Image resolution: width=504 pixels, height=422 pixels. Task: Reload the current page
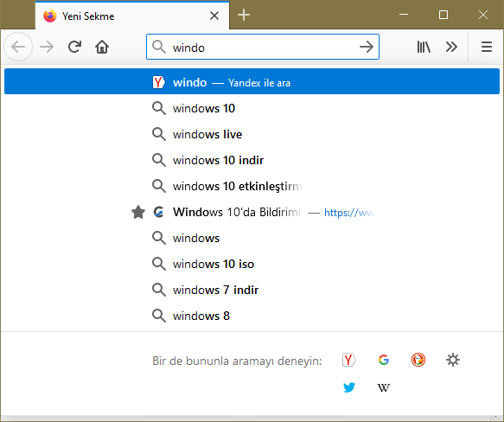(74, 47)
